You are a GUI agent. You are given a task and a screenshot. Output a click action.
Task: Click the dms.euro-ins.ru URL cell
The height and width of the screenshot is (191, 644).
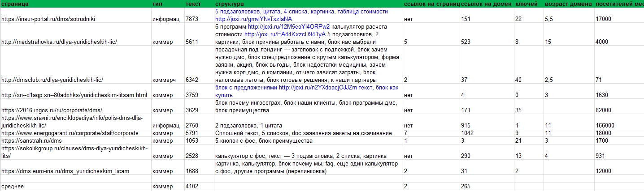76,167
